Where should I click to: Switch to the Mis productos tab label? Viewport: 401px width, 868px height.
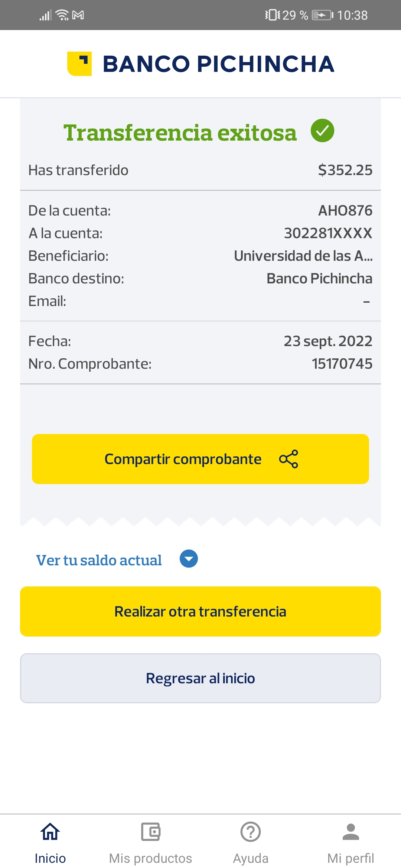(x=150, y=858)
